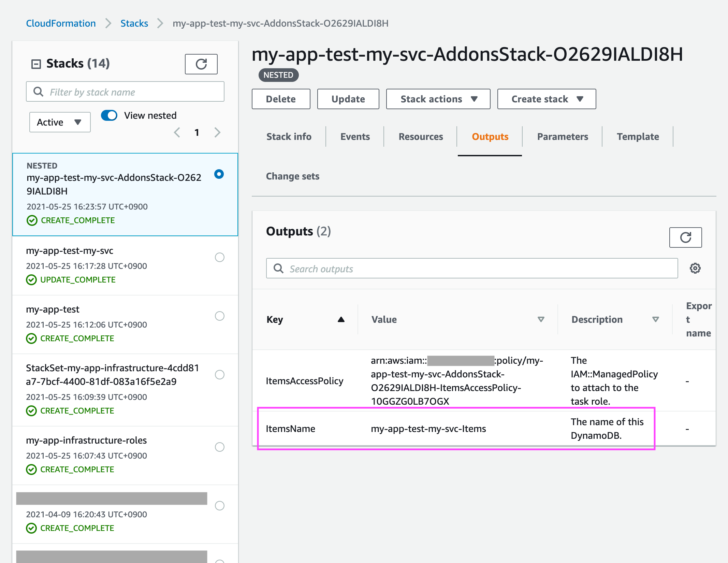Open the CloudFormation breadcrumb link

[x=61, y=23]
